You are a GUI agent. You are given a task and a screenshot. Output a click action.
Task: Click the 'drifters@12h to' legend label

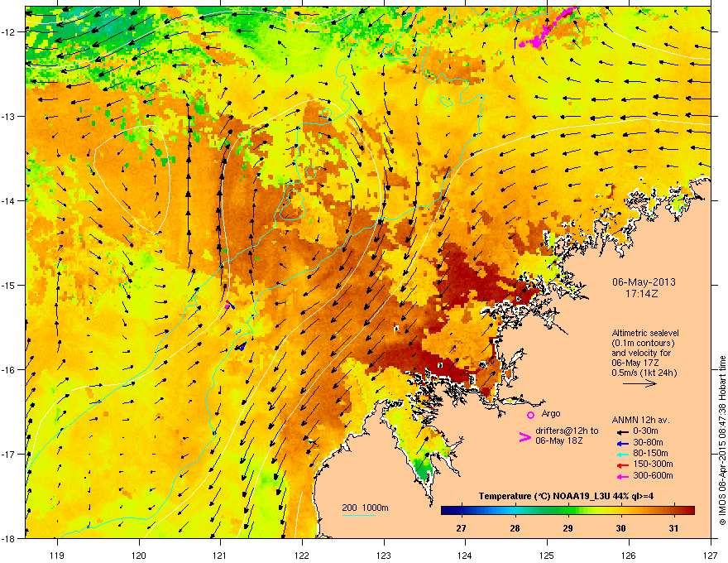567,431
